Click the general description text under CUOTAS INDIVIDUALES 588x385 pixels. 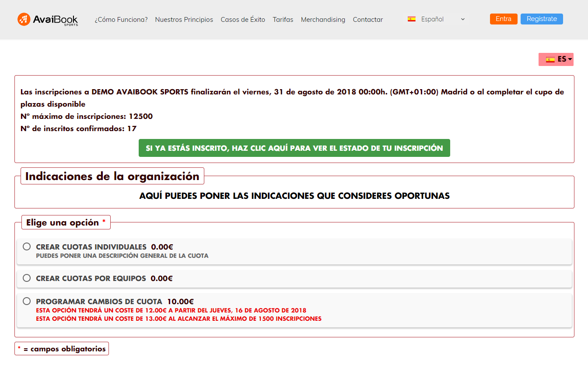click(122, 256)
